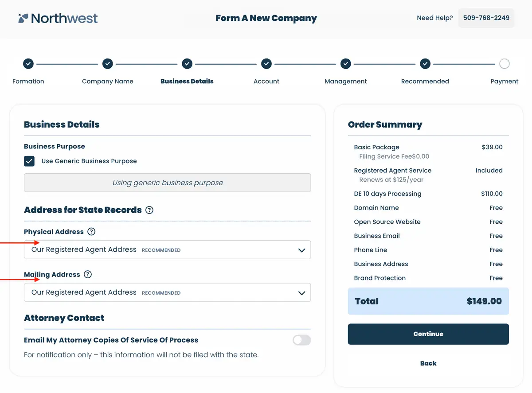Go to the Formation step label
532x393 pixels.
pyautogui.click(x=28, y=82)
